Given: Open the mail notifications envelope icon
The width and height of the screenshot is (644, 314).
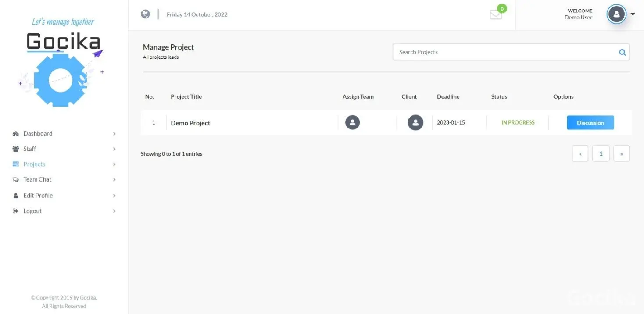Looking at the screenshot, I should (495, 14).
